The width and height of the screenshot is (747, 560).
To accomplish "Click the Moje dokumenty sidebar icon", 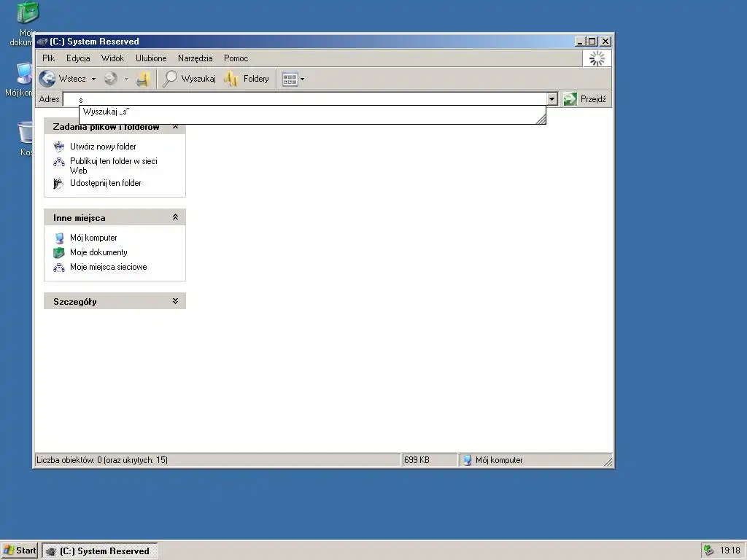I will point(58,252).
